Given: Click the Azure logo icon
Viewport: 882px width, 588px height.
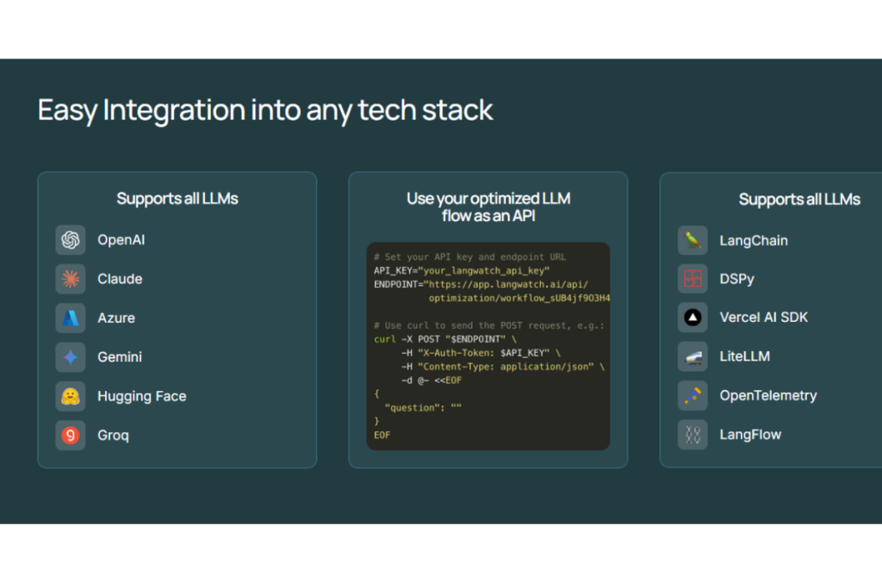Looking at the screenshot, I should tap(71, 319).
